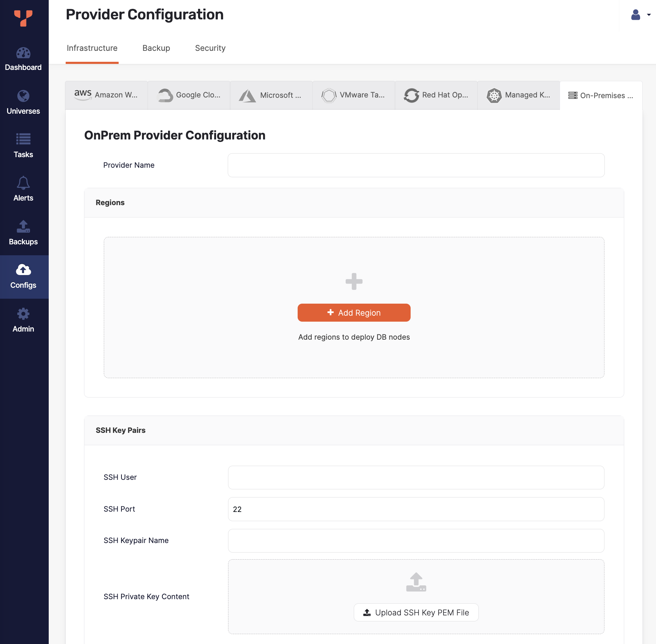Open the Microsoft Azure provider tab
Image resolution: width=656 pixels, height=644 pixels.
[271, 95]
